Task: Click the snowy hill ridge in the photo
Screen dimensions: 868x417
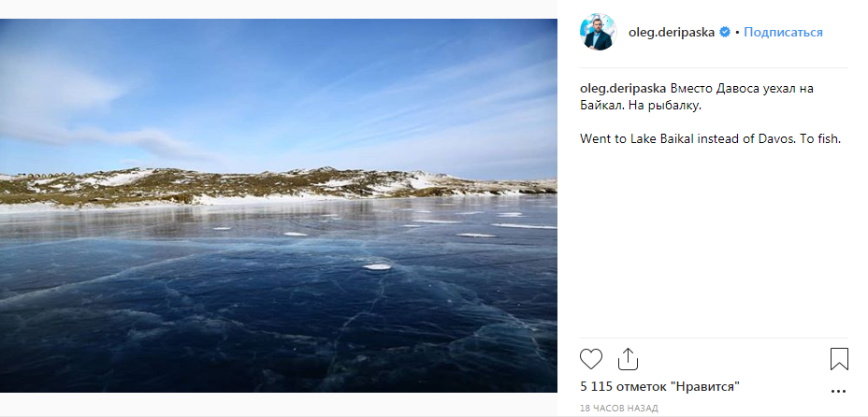Action: (277, 185)
